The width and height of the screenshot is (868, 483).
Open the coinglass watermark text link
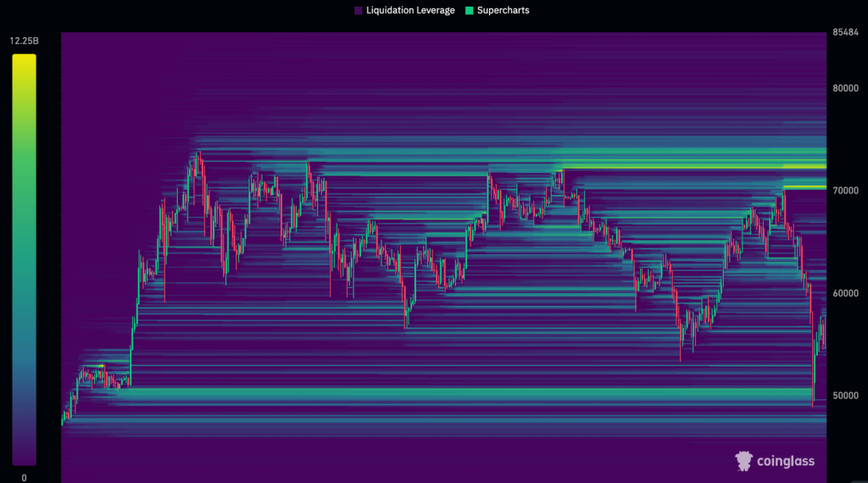pos(786,462)
